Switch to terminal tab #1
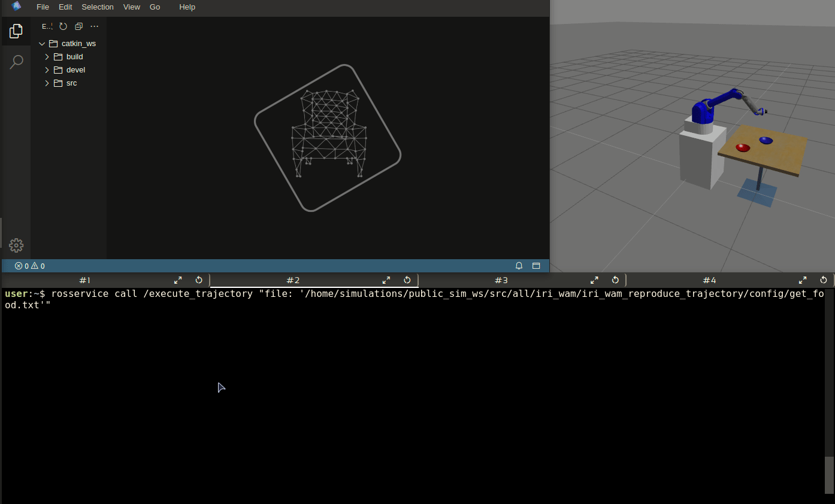Screen dimensions: 835x504 tap(85, 280)
